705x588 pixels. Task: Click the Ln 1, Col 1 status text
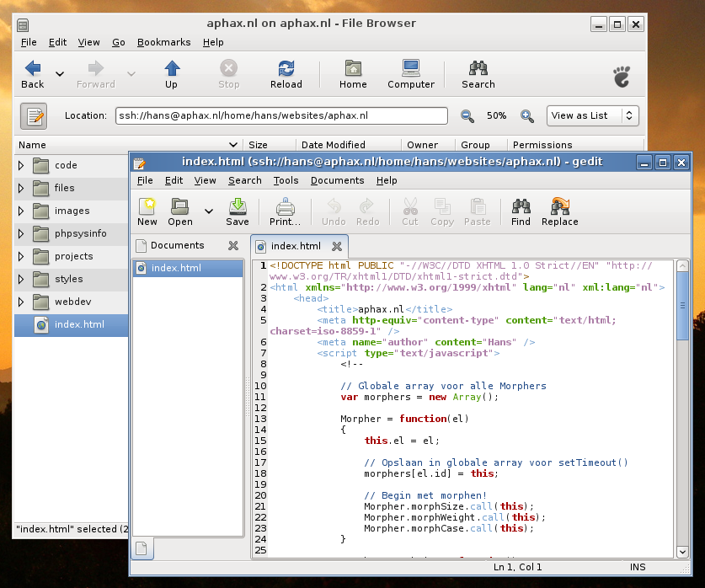pyautogui.click(x=517, y=567)
